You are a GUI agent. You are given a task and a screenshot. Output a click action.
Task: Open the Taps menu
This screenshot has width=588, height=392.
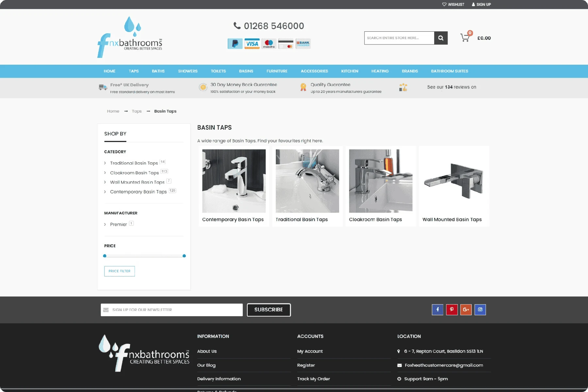pyautogui.click(x=134, y=71)
